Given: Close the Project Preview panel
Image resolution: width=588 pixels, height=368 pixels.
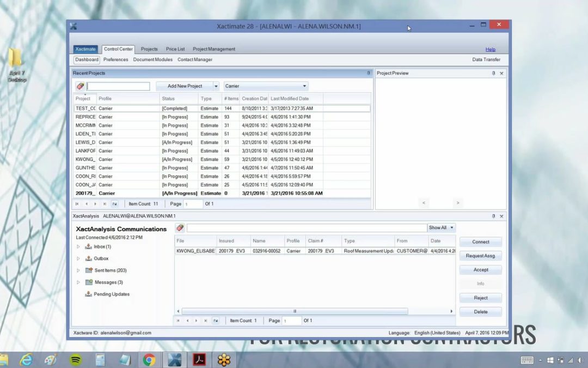Looking at the screenshot, I should 501,73.
